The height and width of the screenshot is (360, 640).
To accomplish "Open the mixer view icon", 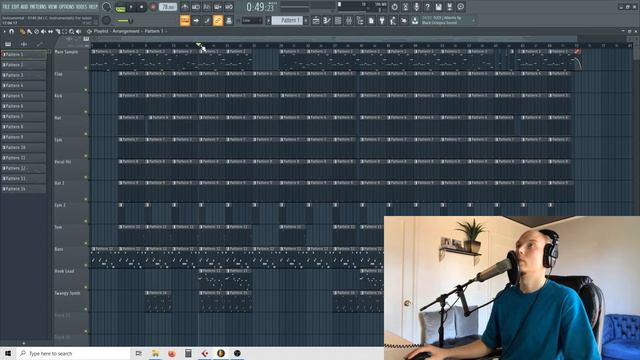I will [349, 20].
